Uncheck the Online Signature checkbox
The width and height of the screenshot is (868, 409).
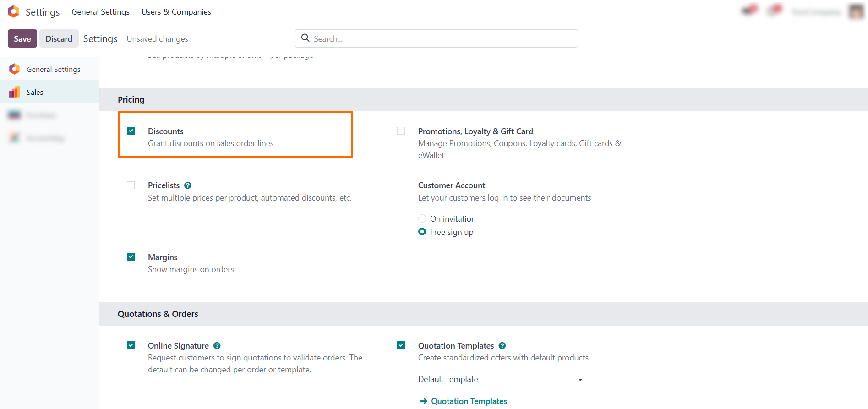(131, 345)
